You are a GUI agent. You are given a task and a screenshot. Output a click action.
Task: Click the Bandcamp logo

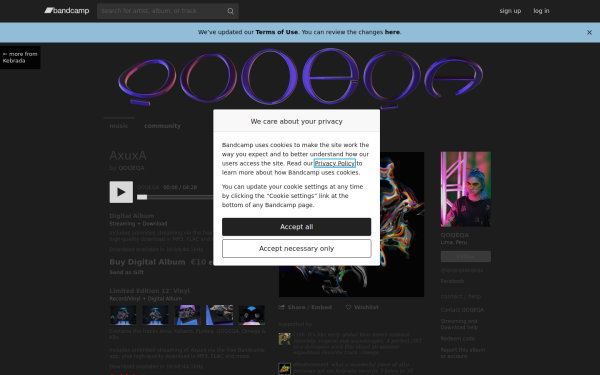pos(67,11)
